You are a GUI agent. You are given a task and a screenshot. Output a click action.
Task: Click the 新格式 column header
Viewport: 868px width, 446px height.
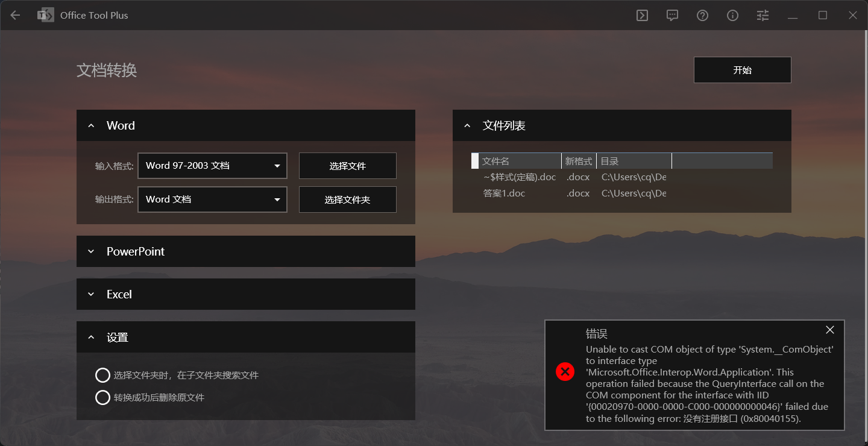point(579,161)
